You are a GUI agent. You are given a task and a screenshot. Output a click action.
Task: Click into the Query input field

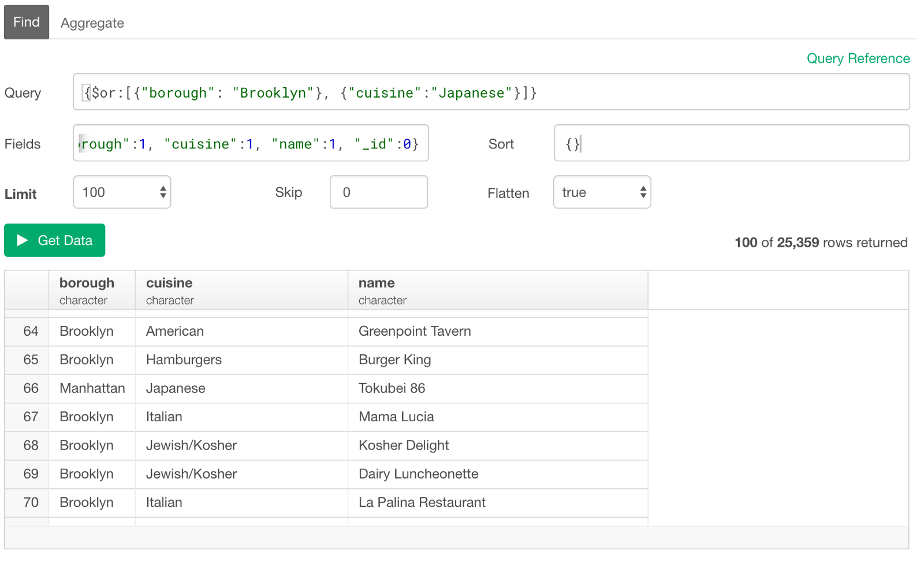coord(491,92)
